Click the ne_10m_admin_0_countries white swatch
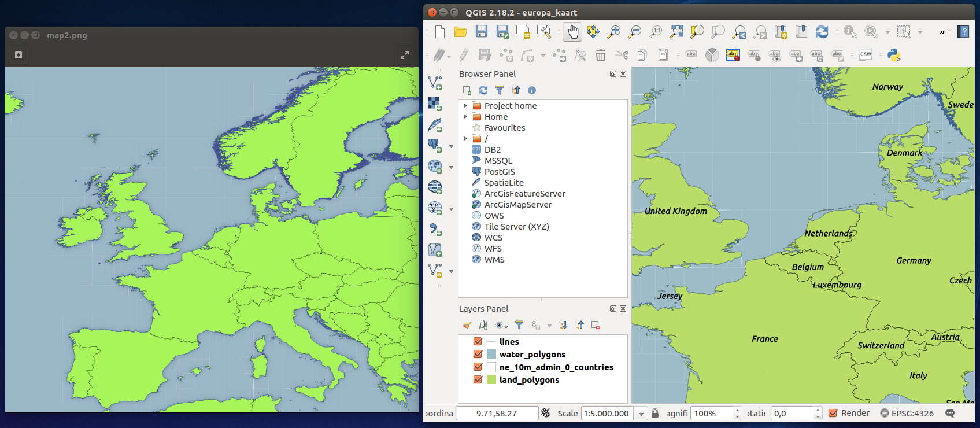The image size is (980, 428). tap(491, 367)
